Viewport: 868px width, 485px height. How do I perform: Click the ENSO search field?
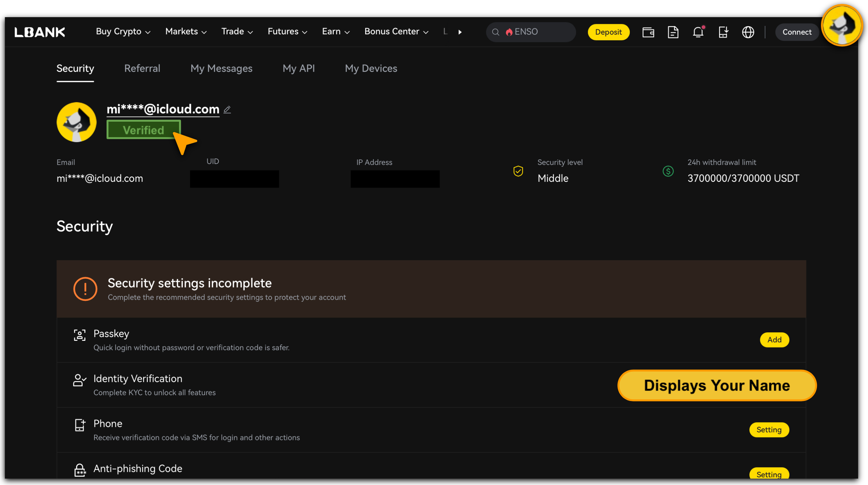point(531,32)
